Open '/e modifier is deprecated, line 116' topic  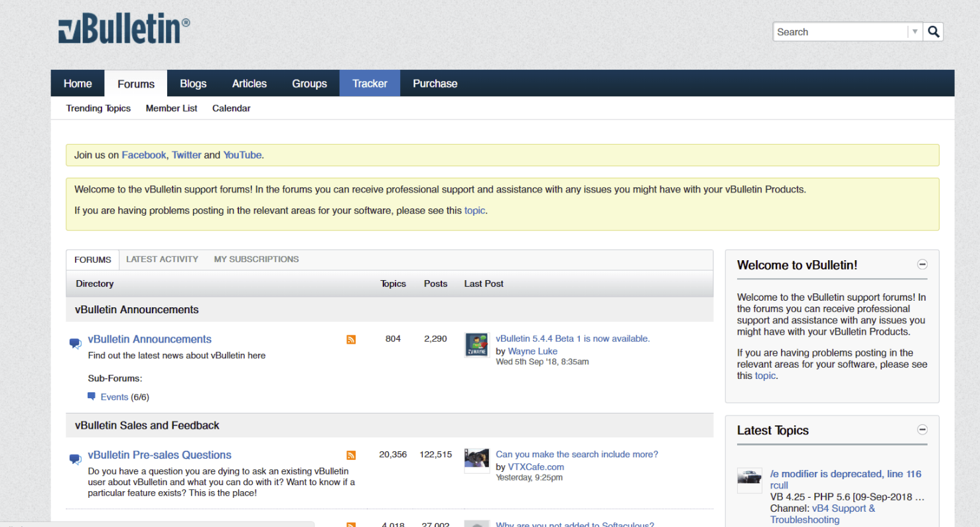[x=846, y=474]
